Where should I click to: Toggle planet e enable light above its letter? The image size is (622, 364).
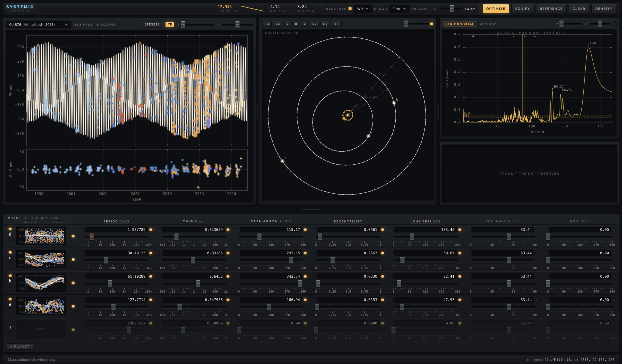click(10, 299)
